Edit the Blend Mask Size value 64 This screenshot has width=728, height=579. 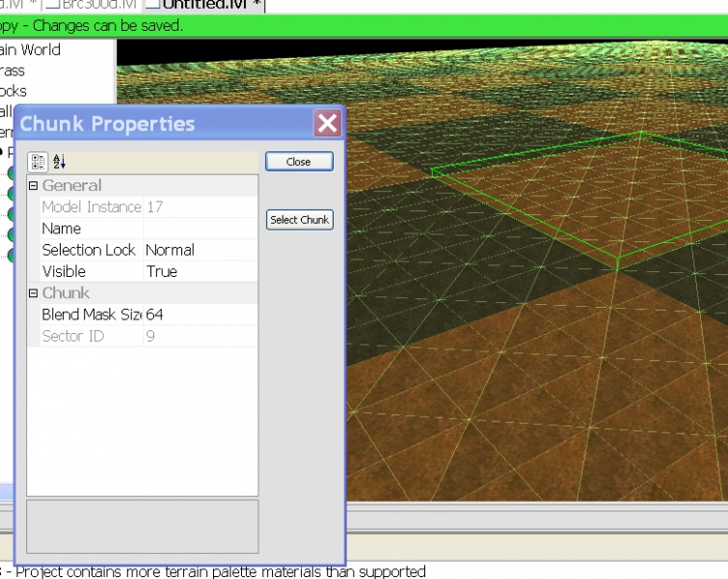coord(200,315)
